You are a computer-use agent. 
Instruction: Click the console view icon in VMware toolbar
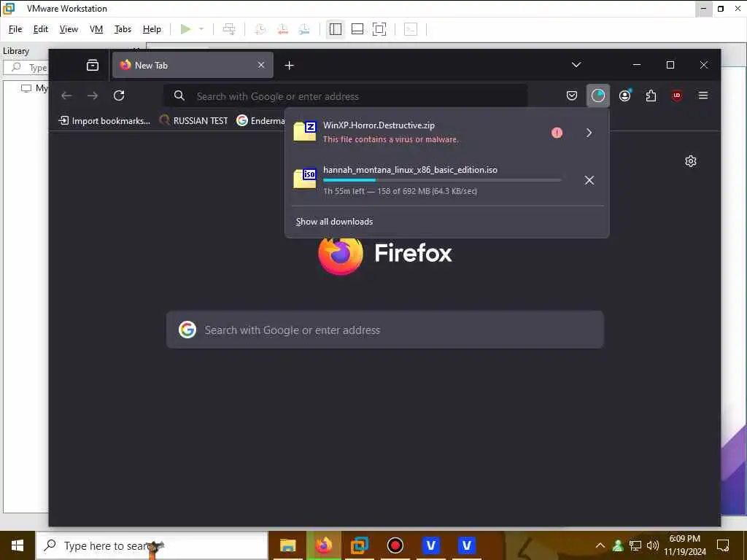411,29
